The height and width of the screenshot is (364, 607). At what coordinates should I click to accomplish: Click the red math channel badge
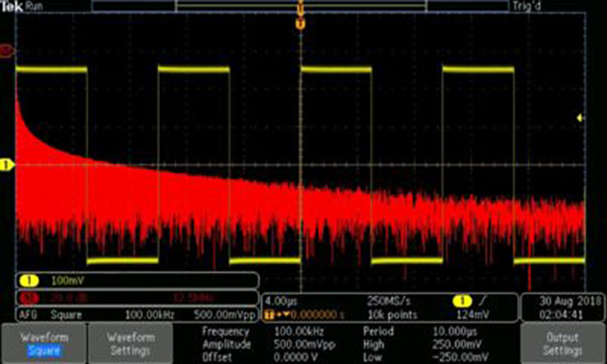point(30,298)
